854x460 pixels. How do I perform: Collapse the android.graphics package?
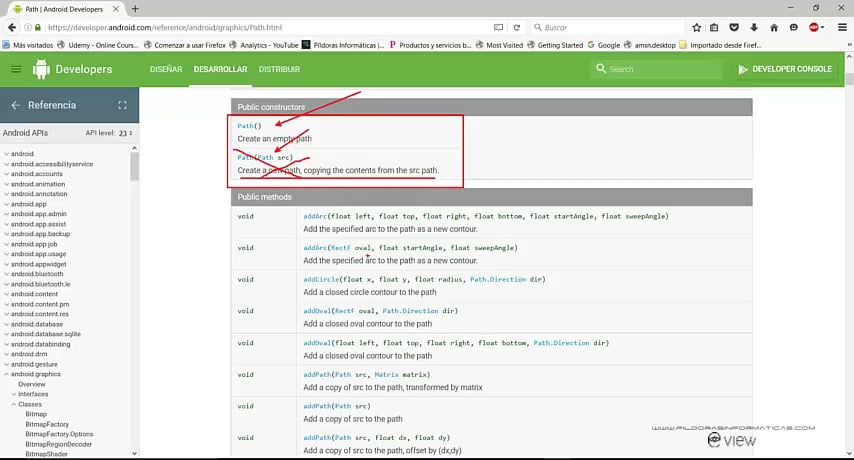pyautogui.click(x=7, y=374)
